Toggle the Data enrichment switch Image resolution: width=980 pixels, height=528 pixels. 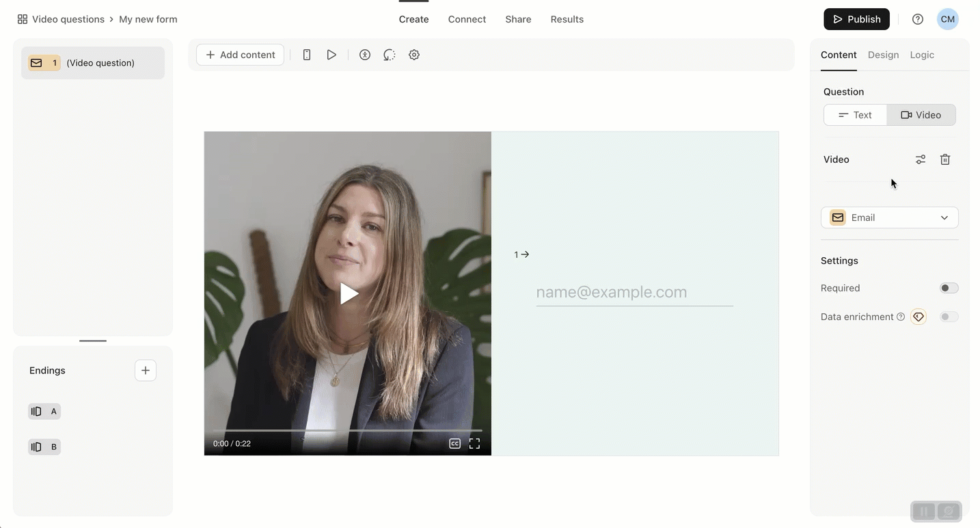tap(949, 317)
